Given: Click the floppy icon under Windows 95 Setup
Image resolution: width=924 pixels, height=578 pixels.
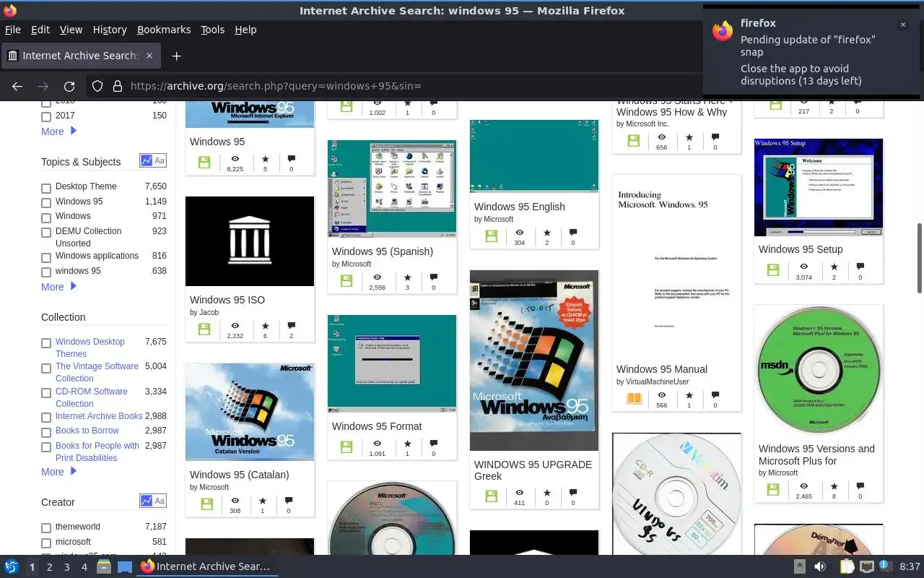Looking at the screenshot, I should 773,270.
